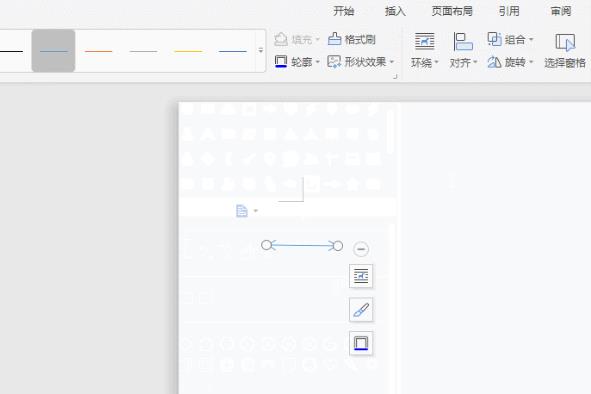Screen dimensions: 591x394
Task: Select the gray line style preset
Action: point(143,51)
